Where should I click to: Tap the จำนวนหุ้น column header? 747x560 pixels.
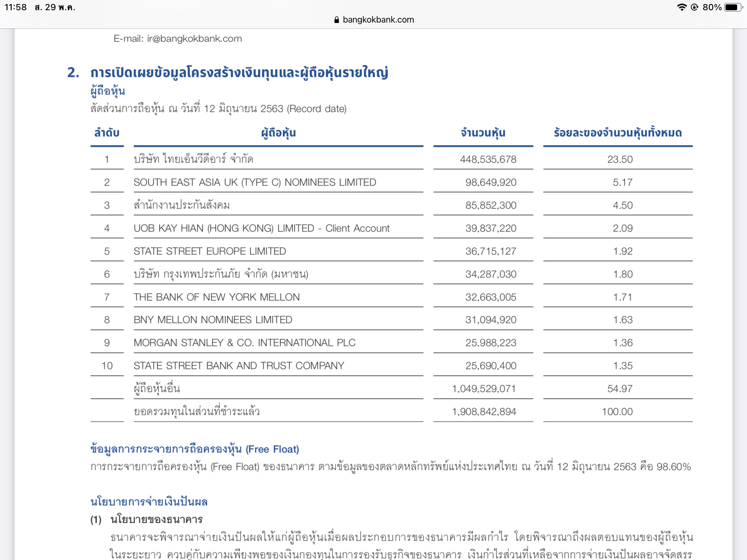483,133
